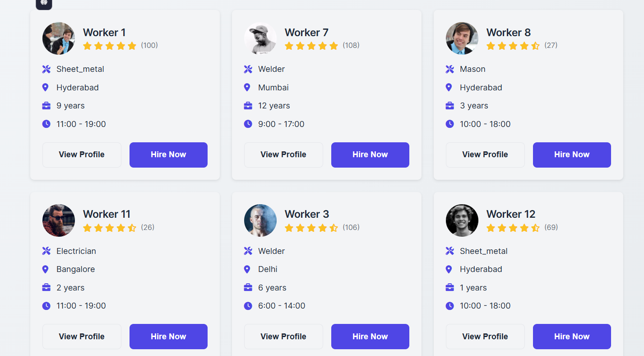Hire Worker 12 now
The height and width of the screenshot is (356, 644).
(572, 337)
